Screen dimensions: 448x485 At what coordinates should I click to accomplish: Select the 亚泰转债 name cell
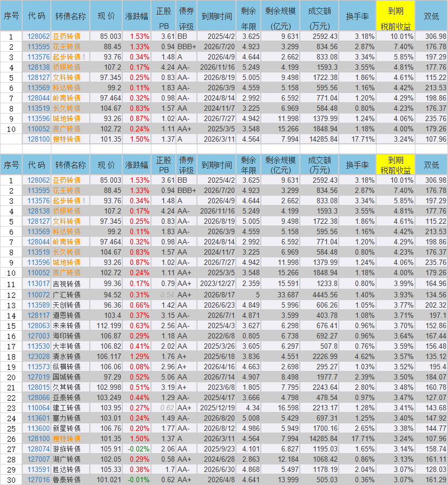click(x=70, y=397)
